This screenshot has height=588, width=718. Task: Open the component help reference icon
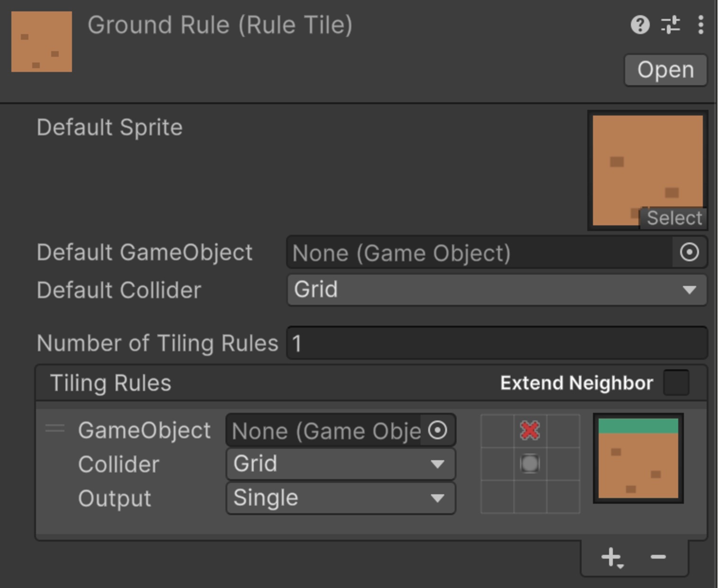click(640, 25)
